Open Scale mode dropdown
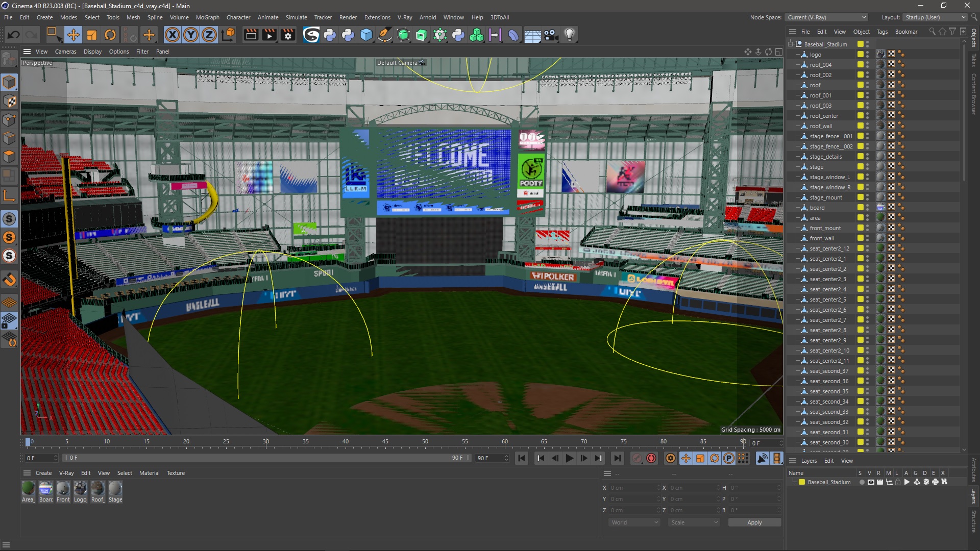 point(694,522)
